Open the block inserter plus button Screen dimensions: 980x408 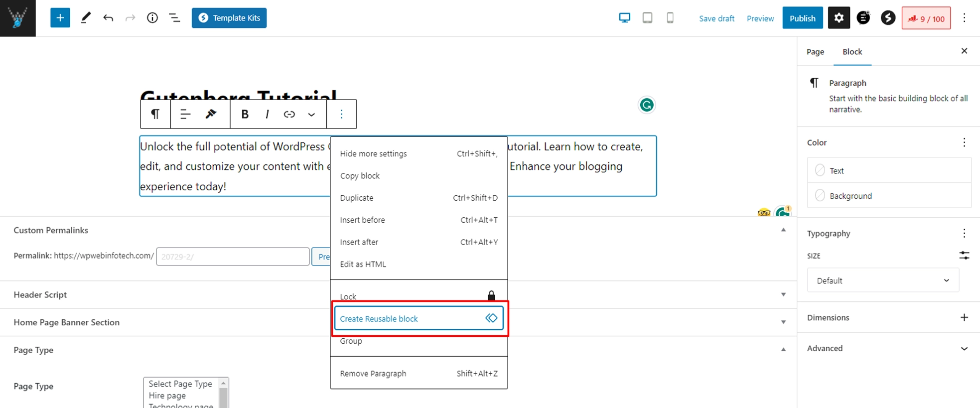click(60, 18)
